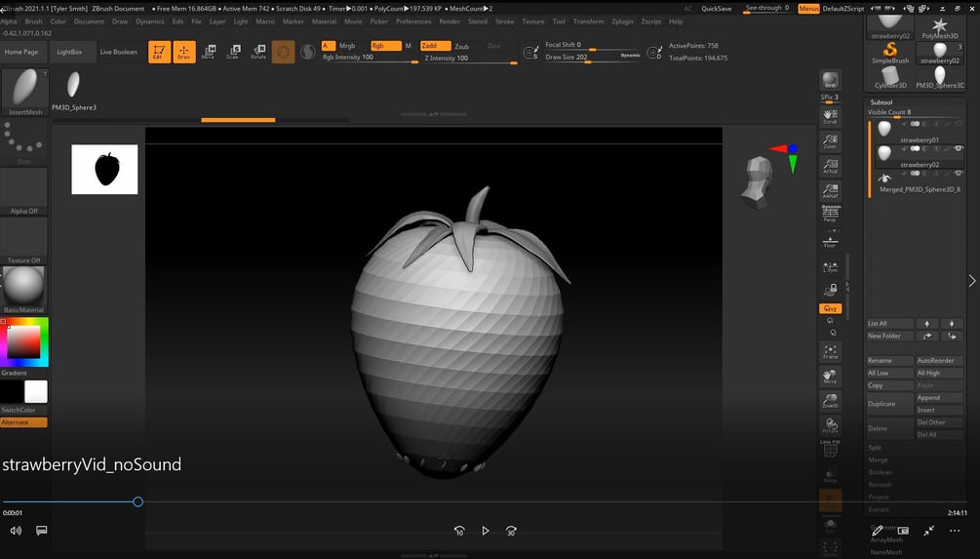This screenshot has height=559, width=980.
Task: Click the Duplicate subtool button
Action: pos(889,404)
